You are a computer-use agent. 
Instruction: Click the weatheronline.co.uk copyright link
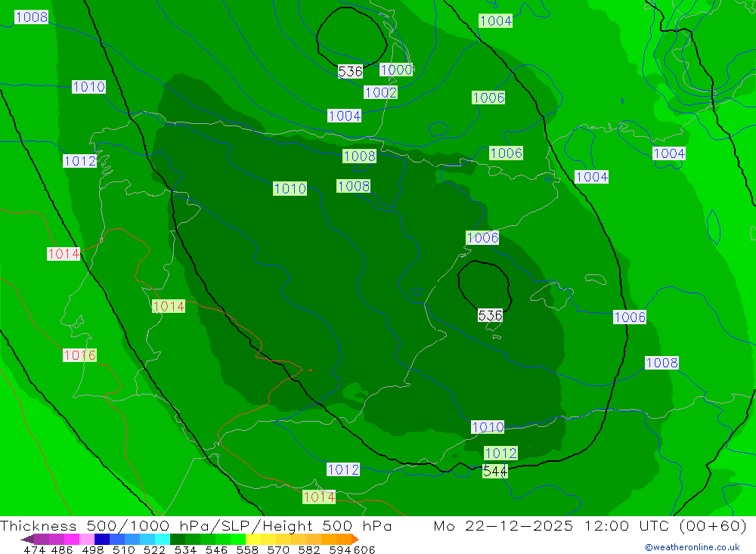(692, 547)
